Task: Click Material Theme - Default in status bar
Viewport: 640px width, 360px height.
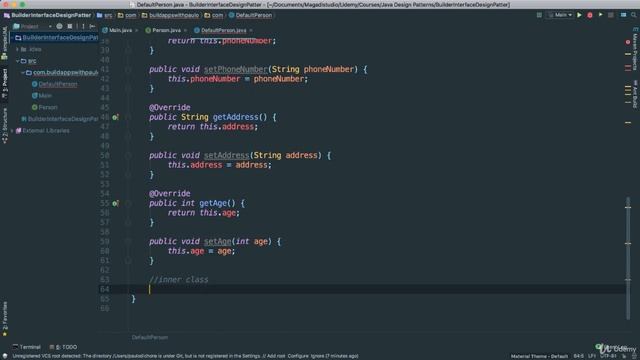Action: coord(539,356)
